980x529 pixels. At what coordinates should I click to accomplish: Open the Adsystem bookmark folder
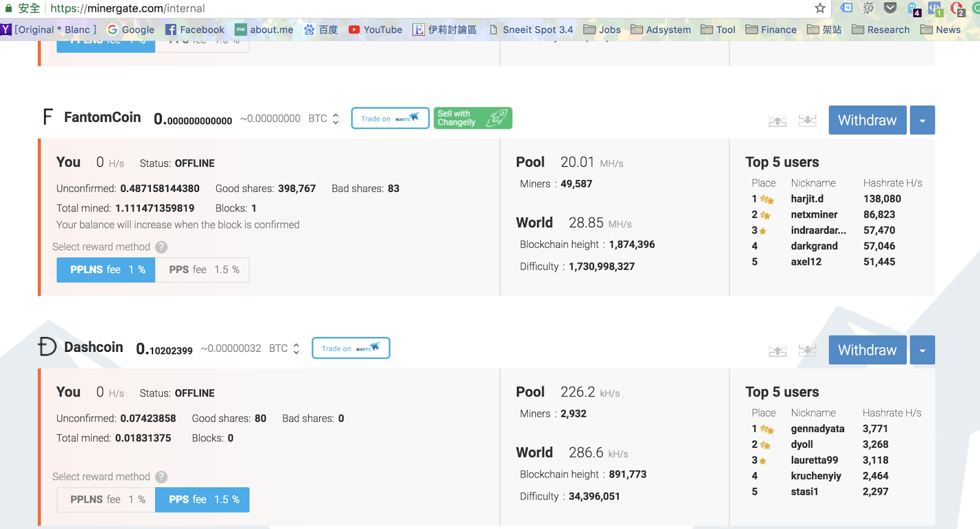661,29
